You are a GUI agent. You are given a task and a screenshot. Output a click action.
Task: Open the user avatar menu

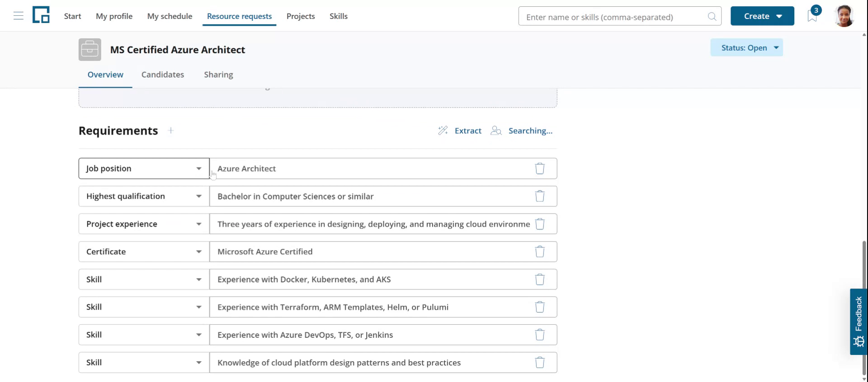844,16
